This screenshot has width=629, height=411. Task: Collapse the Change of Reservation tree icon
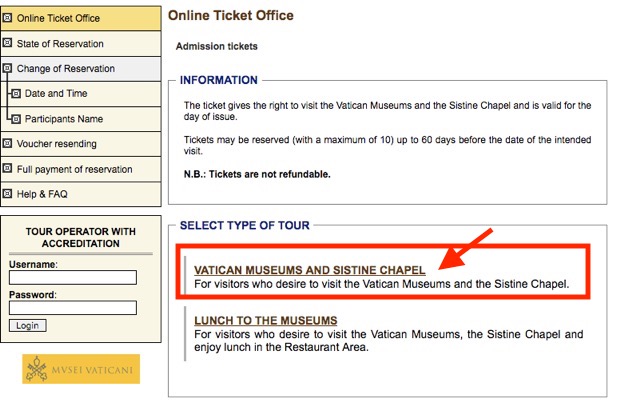point(7,68)
